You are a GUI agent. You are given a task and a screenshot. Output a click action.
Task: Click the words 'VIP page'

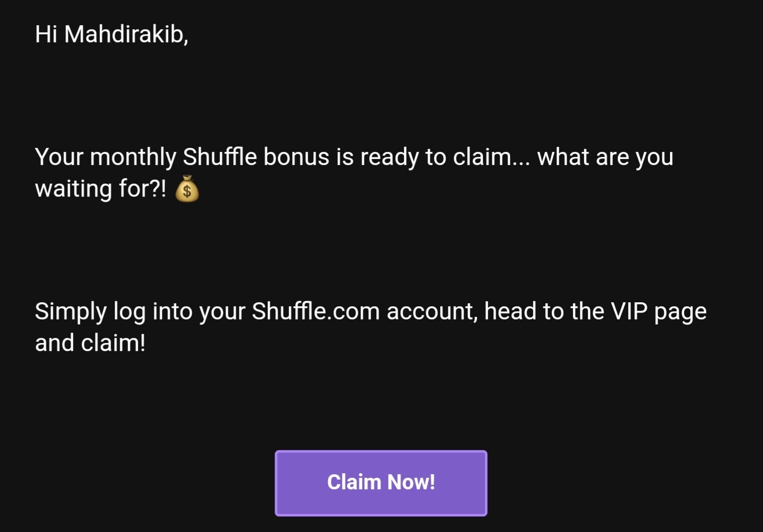(659, 312)
